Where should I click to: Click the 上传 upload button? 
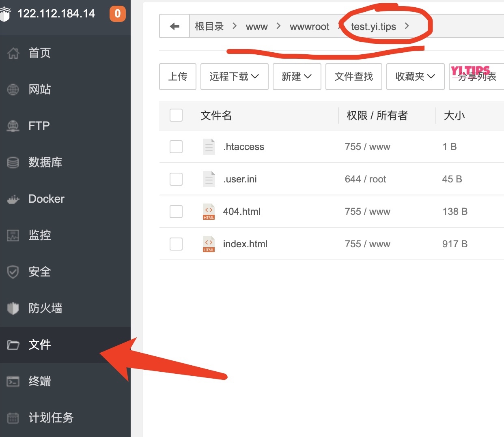click(178, 77)
